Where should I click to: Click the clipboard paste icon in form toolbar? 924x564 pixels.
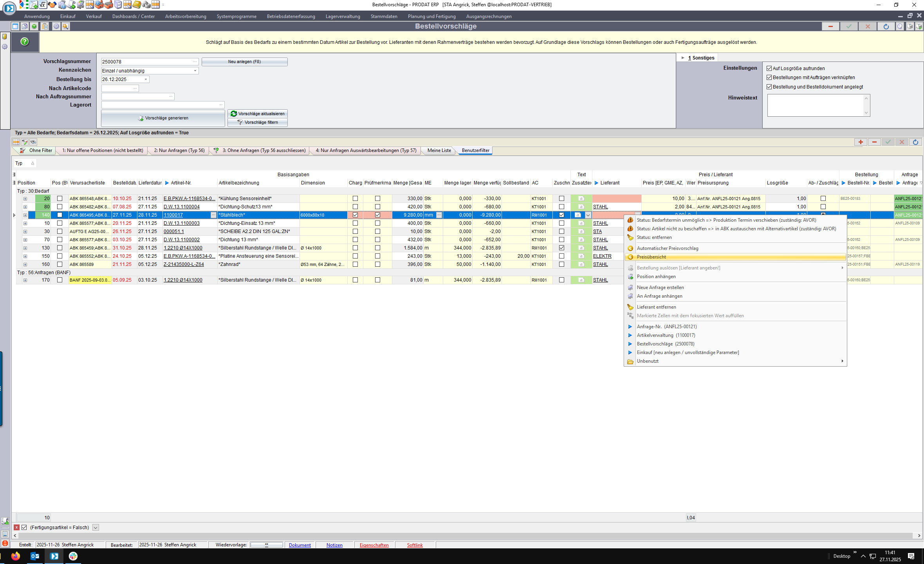click(45, 26)
